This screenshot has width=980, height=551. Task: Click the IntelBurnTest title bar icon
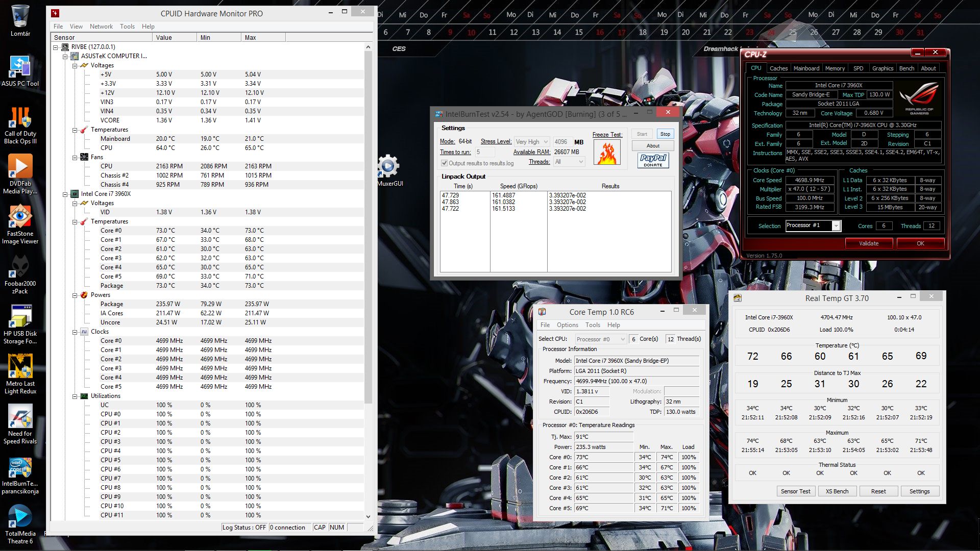click(x=439, y=114)
